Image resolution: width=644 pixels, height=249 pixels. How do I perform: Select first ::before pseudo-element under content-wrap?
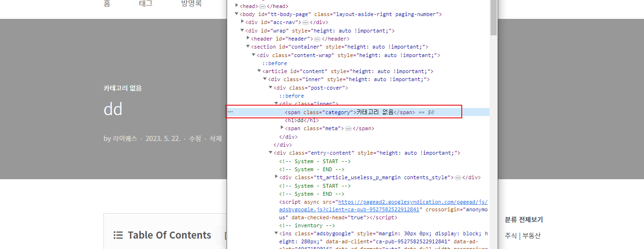pyautogui.click(x=275, y=63)
